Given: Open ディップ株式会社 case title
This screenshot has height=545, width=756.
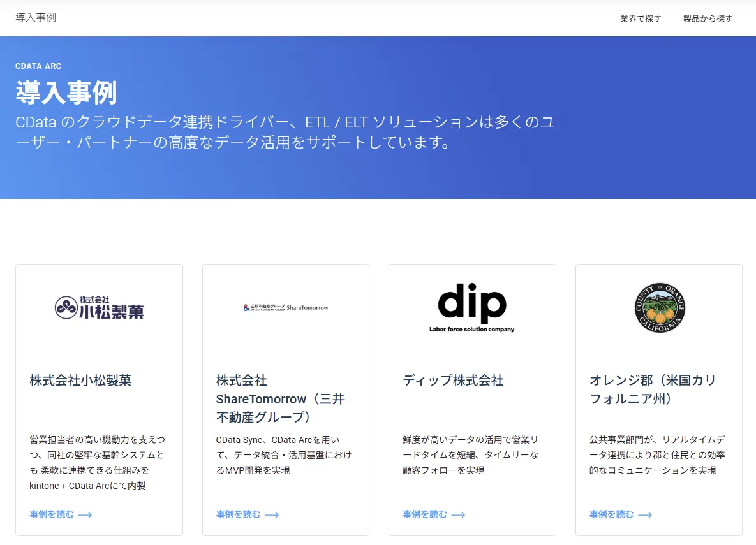Looking at the screenshot, I should coord(453,380).
